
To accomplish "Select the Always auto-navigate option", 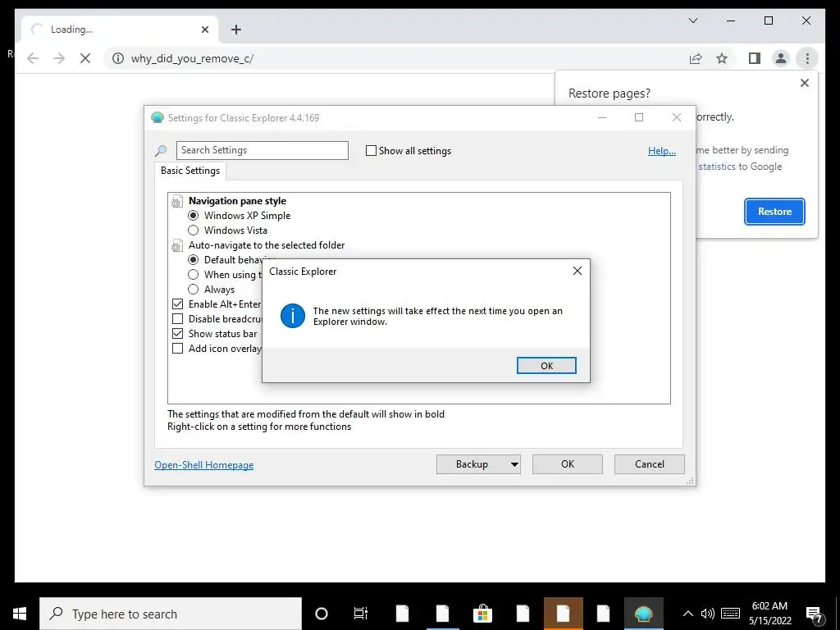I will tap(194, 290).
